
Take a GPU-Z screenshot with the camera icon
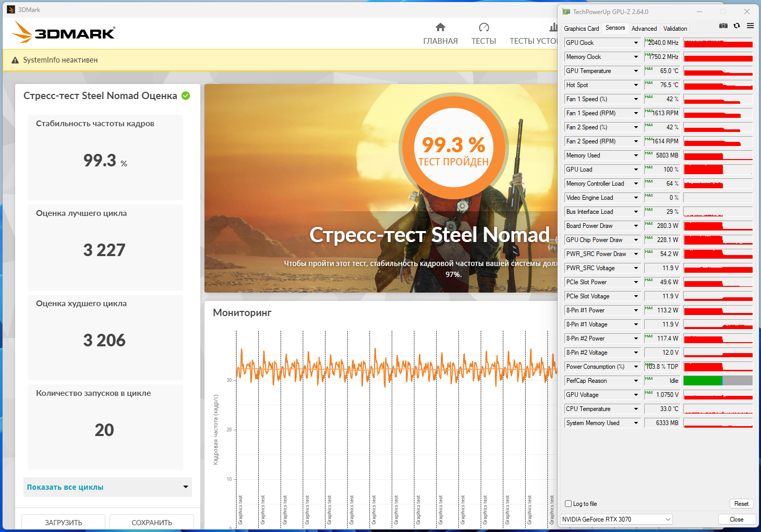click(723, 26)
